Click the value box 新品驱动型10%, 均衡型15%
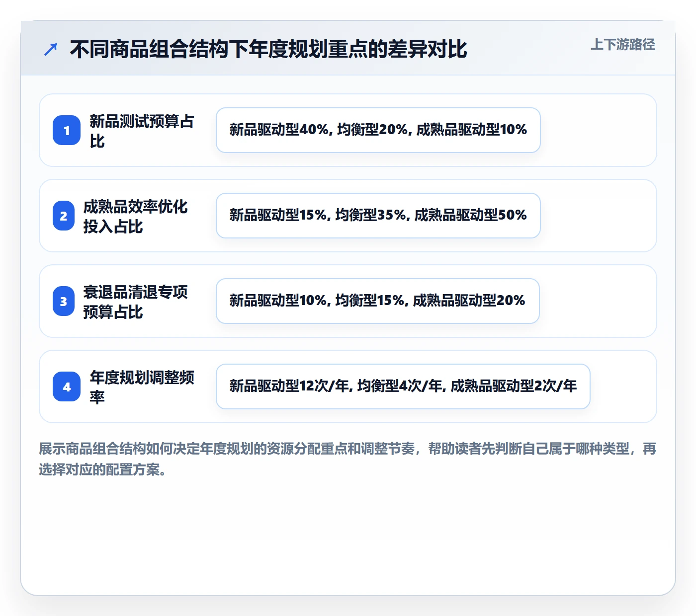 coord(378,301)
